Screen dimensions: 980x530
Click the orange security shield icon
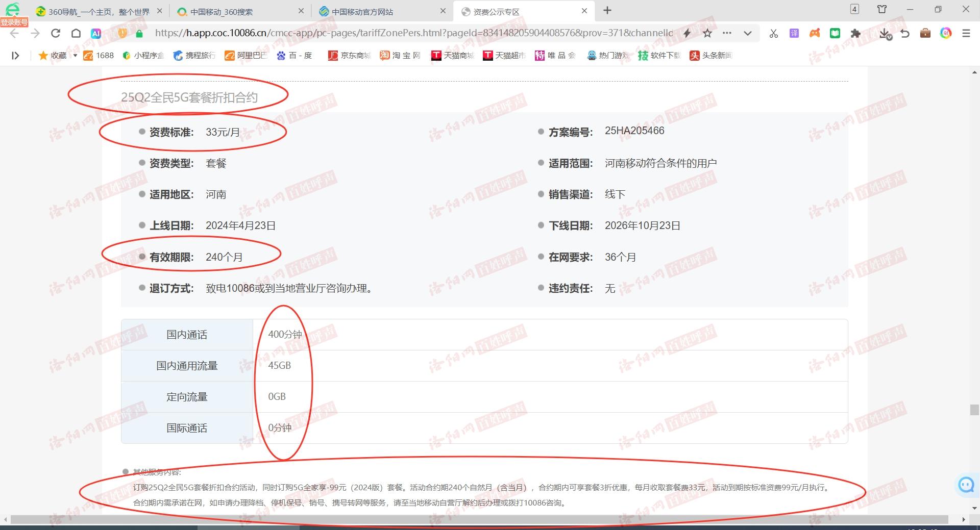[x=122, y=33]
